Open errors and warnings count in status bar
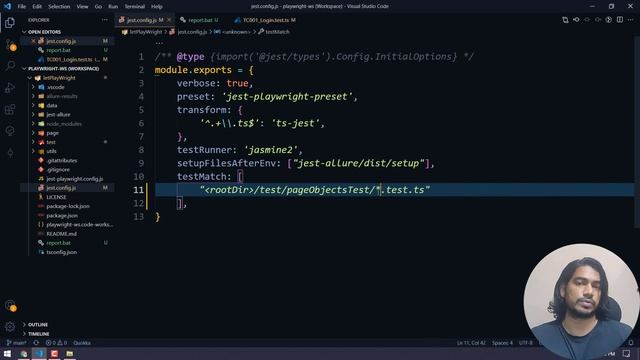The width and height of the screenshot is (640, 360). [56, 343]
